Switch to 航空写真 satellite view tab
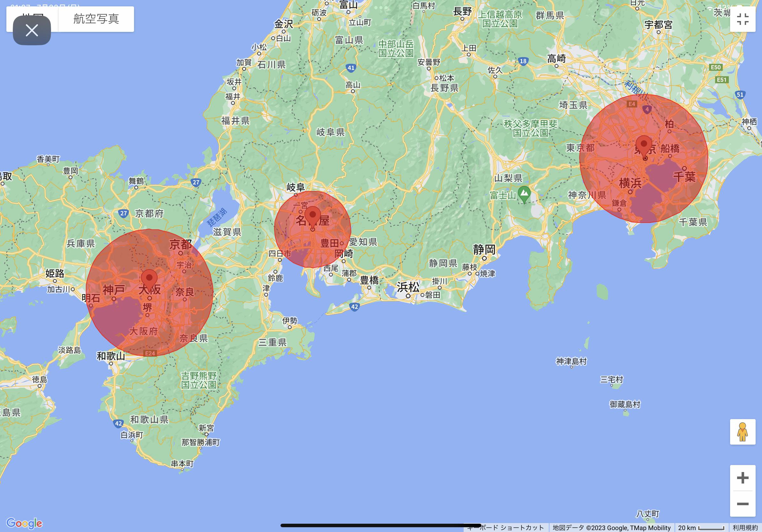Screen dimensions: 762x532 click(x=96, y=19)
